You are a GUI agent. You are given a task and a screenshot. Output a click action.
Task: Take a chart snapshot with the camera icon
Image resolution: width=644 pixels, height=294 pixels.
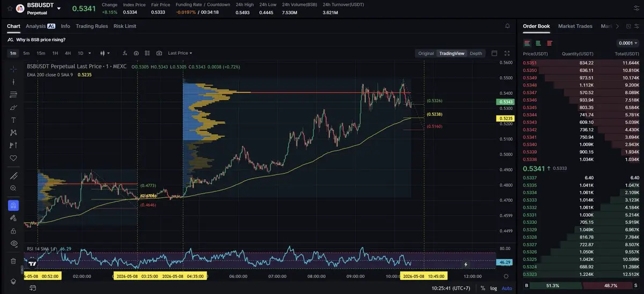click(159, 53)
